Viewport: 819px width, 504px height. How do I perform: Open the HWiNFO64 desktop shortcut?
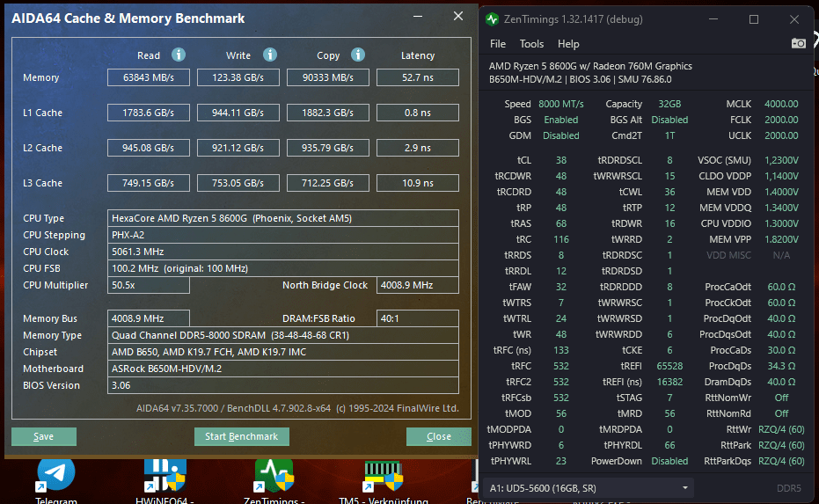pos(165,480)
